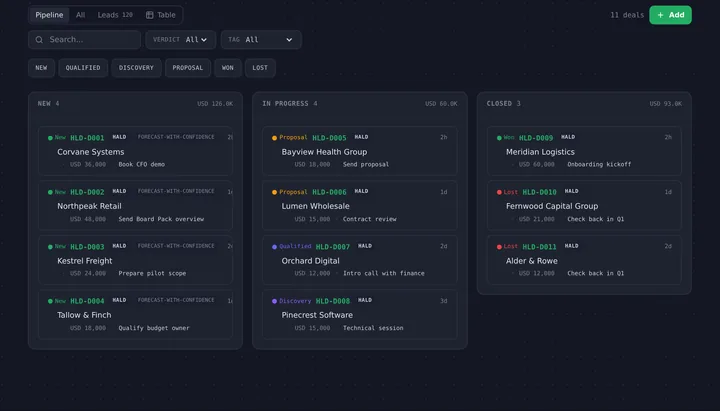Toggle the PROPOSAL stage filter chip

[188, 68]
